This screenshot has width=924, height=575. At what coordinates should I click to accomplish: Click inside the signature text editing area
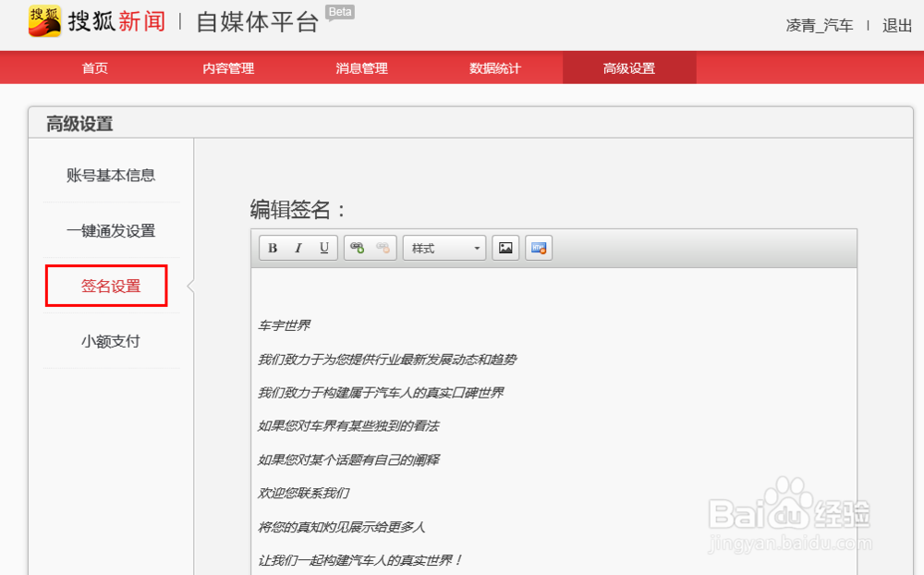pyautogui.click(x=554, y=416)
